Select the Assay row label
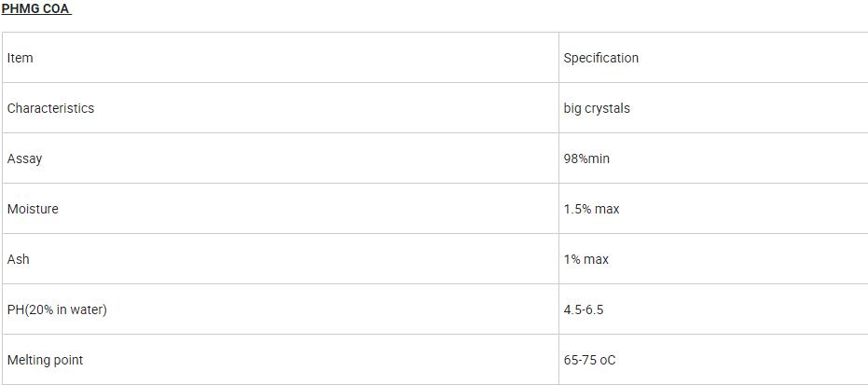This screenshot has height=385, width=868. click(x=24, y=158)
